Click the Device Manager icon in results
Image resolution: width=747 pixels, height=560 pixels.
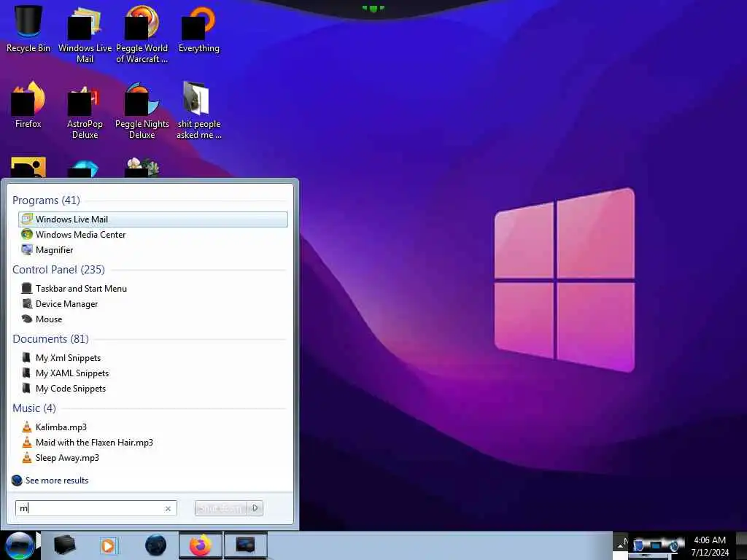(27, 303)
